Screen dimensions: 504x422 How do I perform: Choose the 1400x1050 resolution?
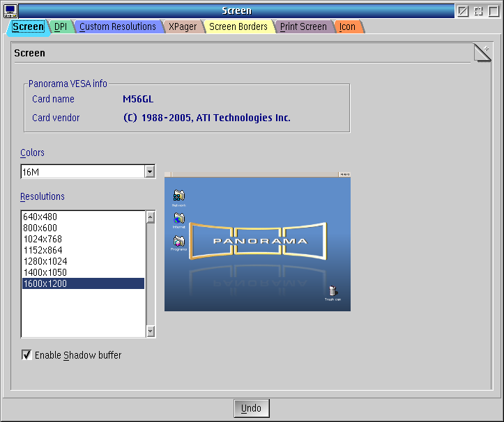83,272
